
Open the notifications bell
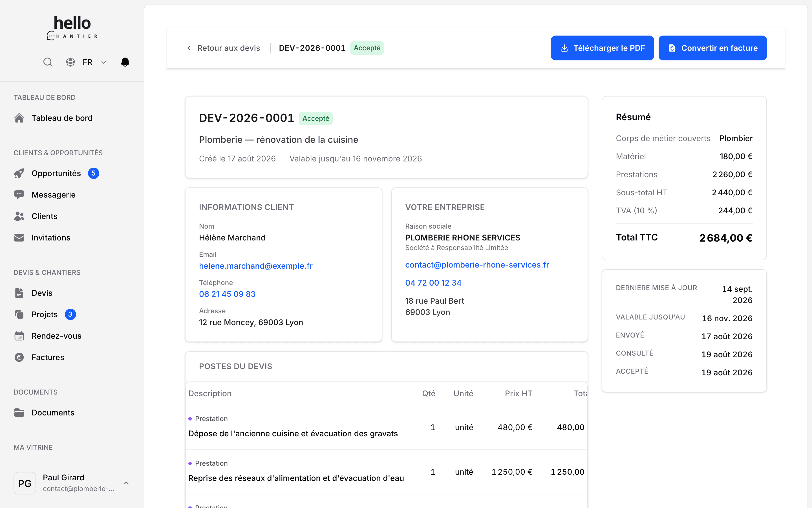click(x=125, y=62)
